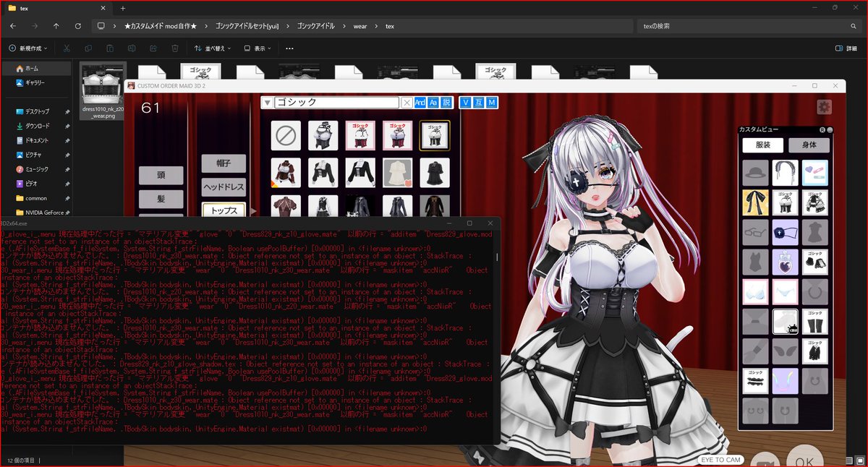This screenshot has width=868, height=467.
Task: Toggle the M filter button
Action: (492, 103)
